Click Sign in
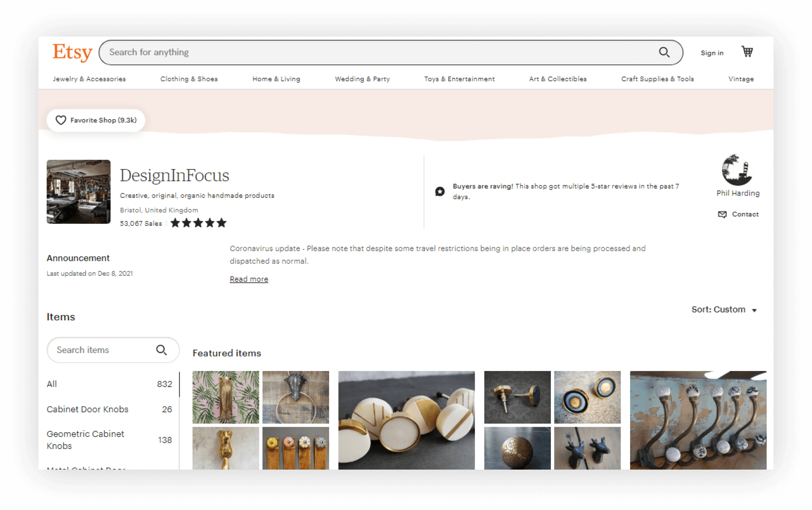812x510 pixels. (711, 53)
